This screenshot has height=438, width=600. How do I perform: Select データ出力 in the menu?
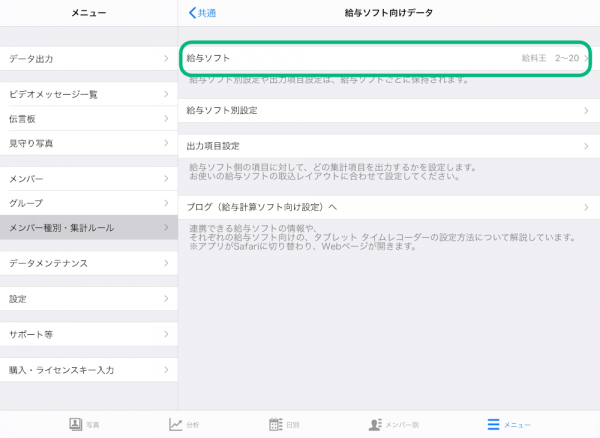point(88,59)
